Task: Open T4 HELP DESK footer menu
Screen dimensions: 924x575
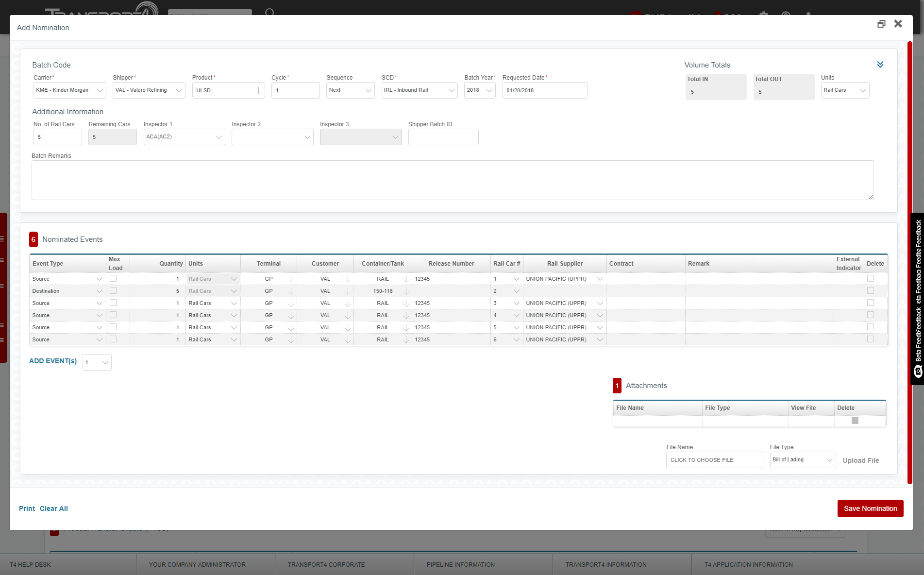Action: click(30, 565)
